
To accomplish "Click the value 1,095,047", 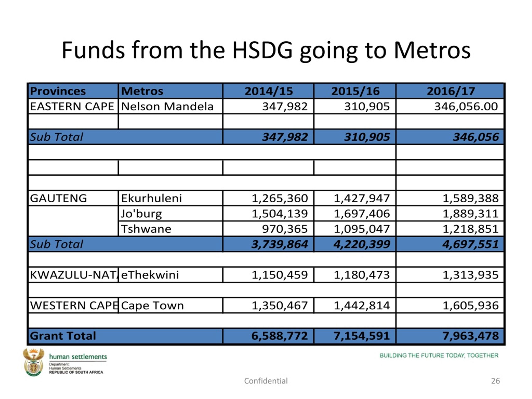I will 361,229.
